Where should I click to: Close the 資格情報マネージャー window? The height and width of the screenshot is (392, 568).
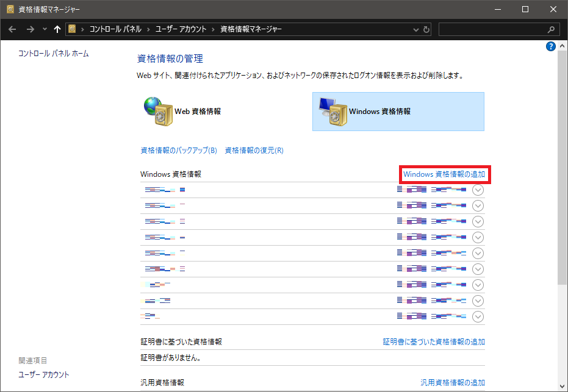point(553,9)
